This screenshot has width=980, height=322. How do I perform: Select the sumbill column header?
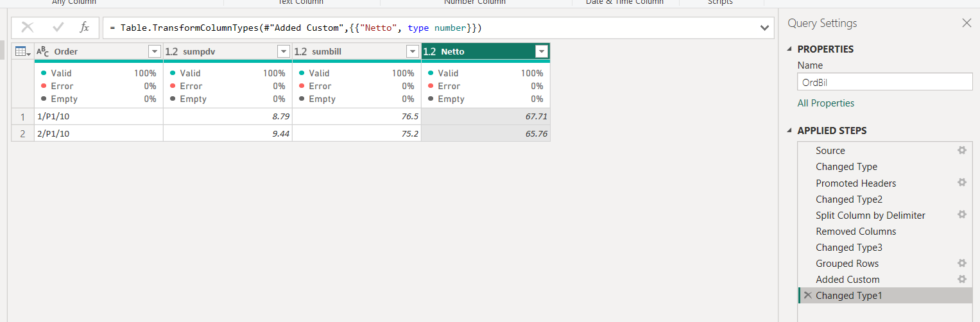357,51
